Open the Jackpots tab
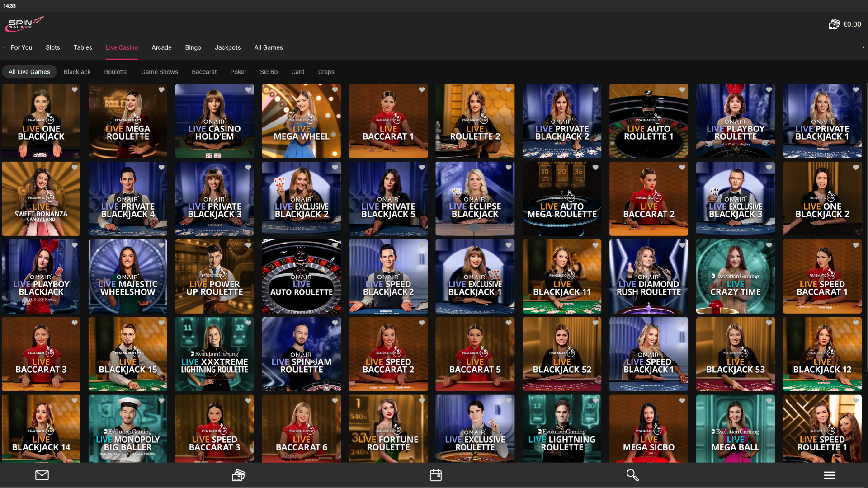 tap(228, 47)
